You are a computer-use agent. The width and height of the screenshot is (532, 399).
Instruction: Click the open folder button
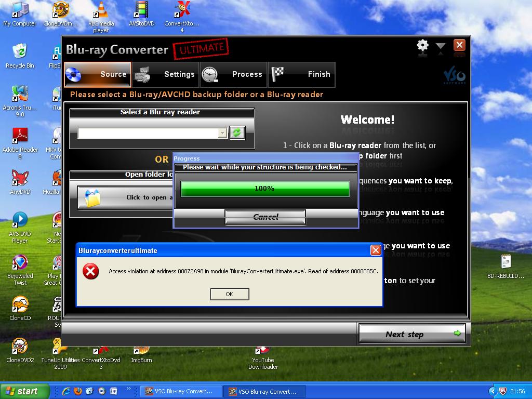tap(125, 197)
